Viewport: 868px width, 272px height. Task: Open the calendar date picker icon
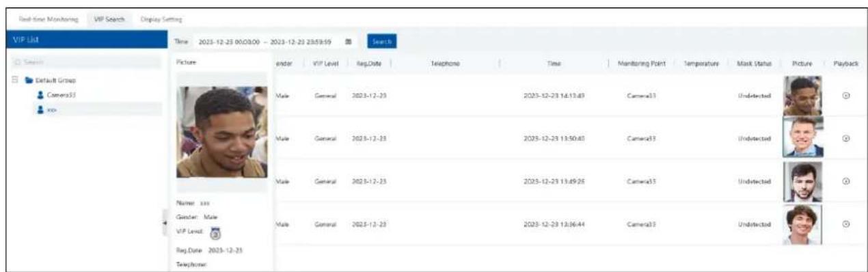tap(348, 42)
